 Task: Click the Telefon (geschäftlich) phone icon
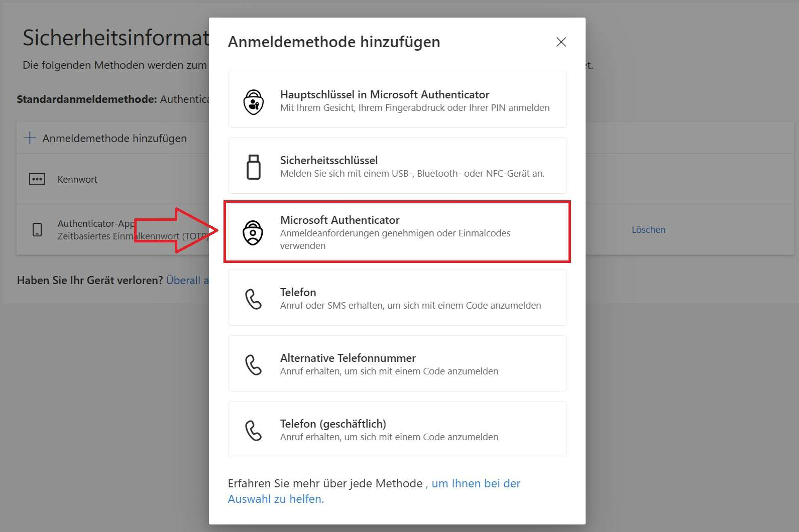coord(253,430)
